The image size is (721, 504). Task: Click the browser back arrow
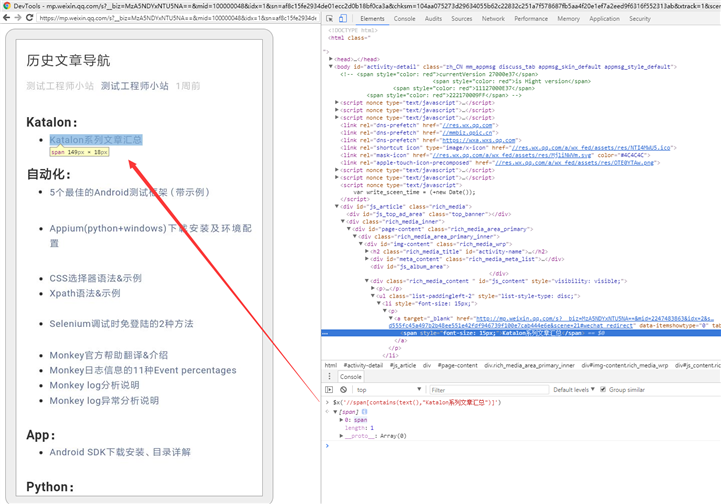[6, 17]
